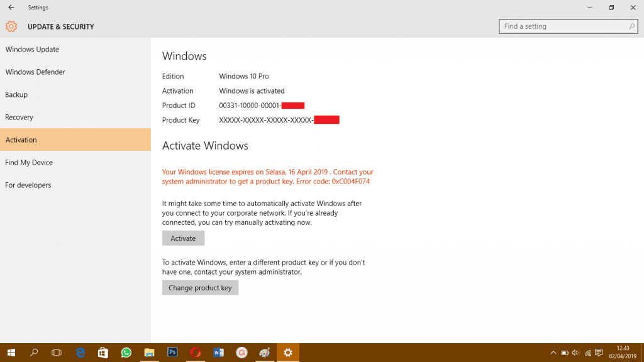
Task: Open Task View from the taskbar
Action: coord(56,353)
